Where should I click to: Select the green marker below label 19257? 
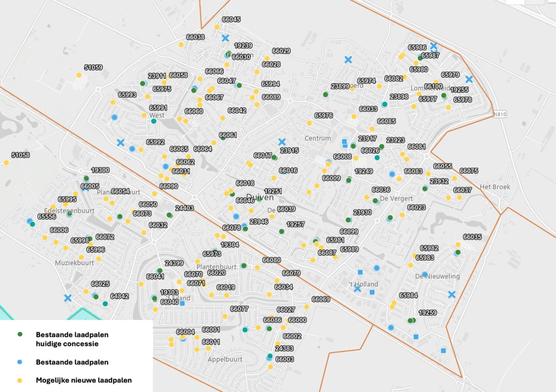[282, 232]
